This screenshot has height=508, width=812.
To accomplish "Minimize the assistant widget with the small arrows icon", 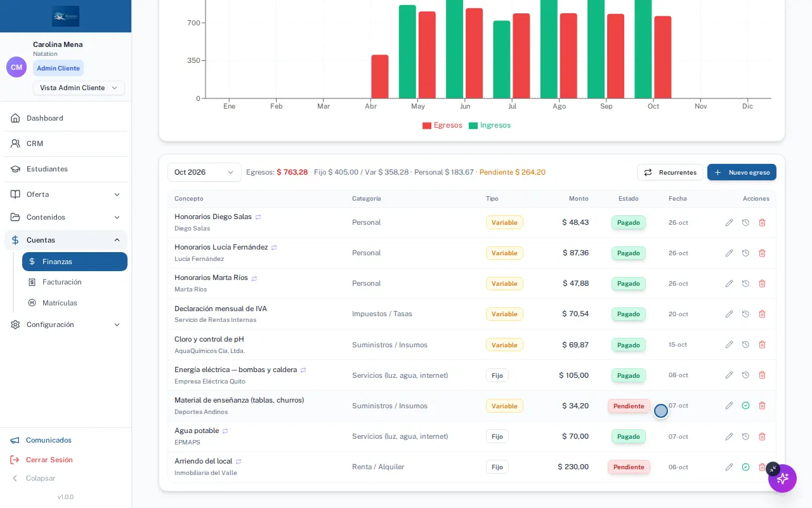I will pos(773,469).
